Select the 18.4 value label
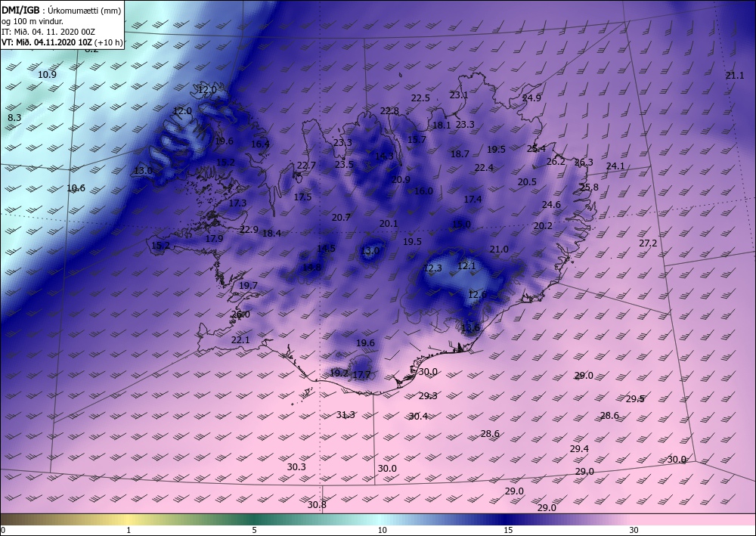The height and width of the screenshot is (536, 756). (x=272, y=234)
